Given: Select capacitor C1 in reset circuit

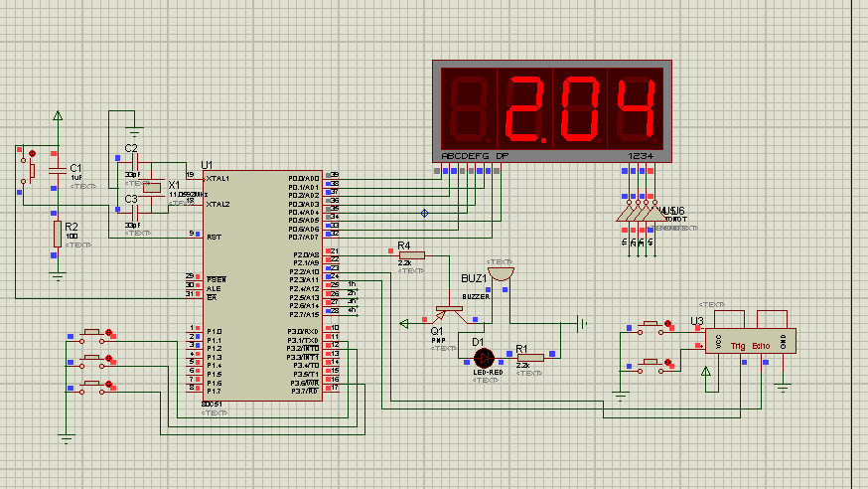Looking at the screenshot, I should (58, 170).
